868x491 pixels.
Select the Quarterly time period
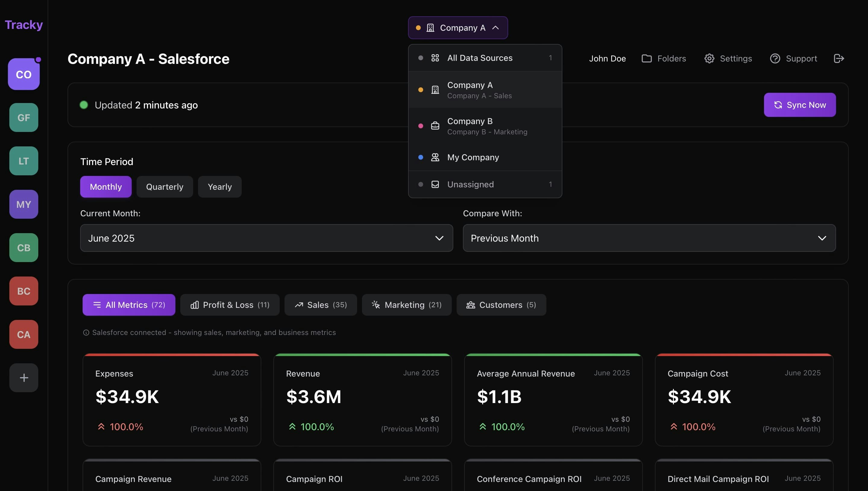(x=165, y=187)
